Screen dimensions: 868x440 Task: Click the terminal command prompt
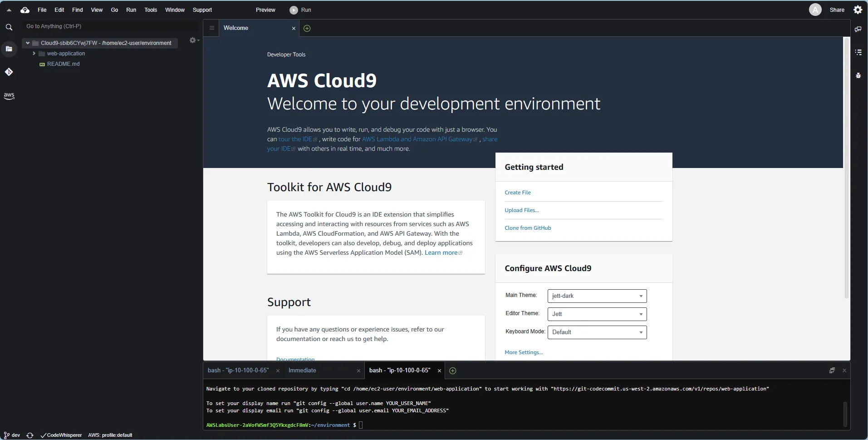tap(284, 425)
